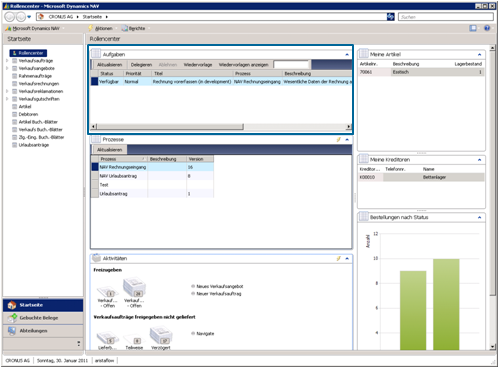Open Verkaufs Buch.-Blätter in tree
Image resolution: width=499 pixels, height=368 pixels.
click(x=40, y=130)
